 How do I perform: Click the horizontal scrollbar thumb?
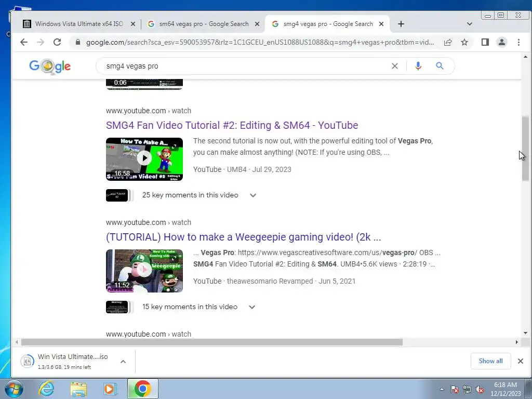(212, 342)
